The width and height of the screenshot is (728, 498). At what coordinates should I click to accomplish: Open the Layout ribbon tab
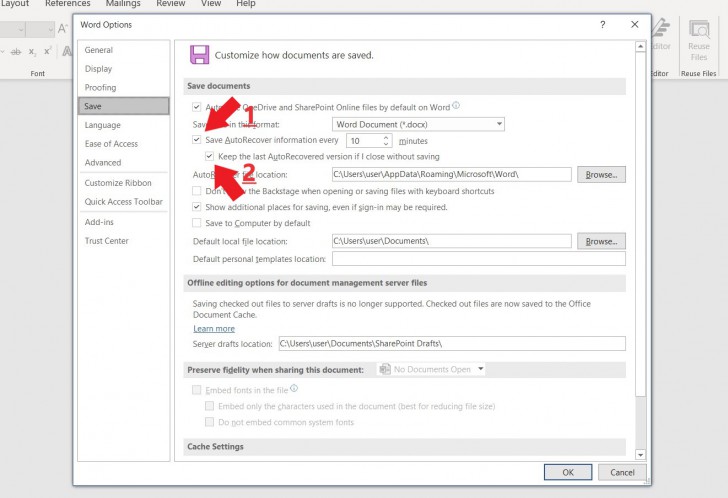(x=14, y=4)
